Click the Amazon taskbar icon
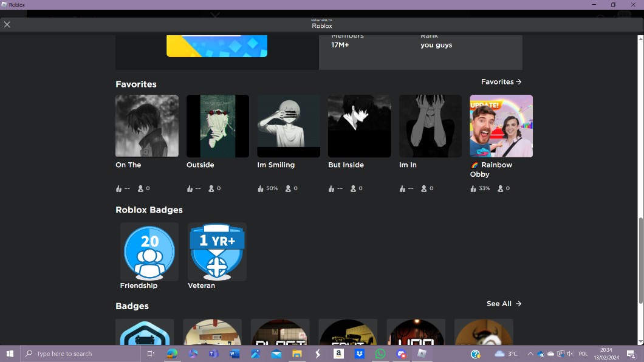Screen dimensions: 644x362 [x=338, y=353]
